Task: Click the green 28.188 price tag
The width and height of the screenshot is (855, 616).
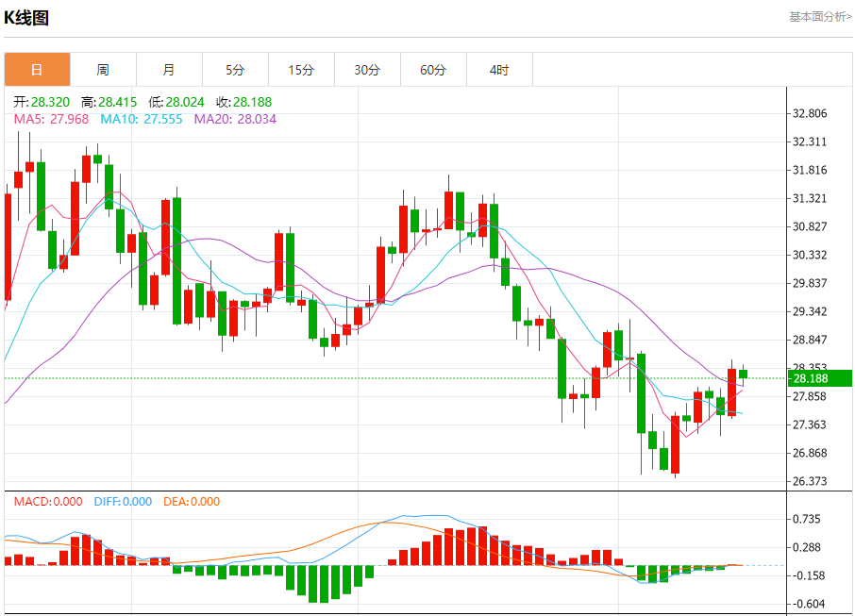Action: tap(820, 378)
